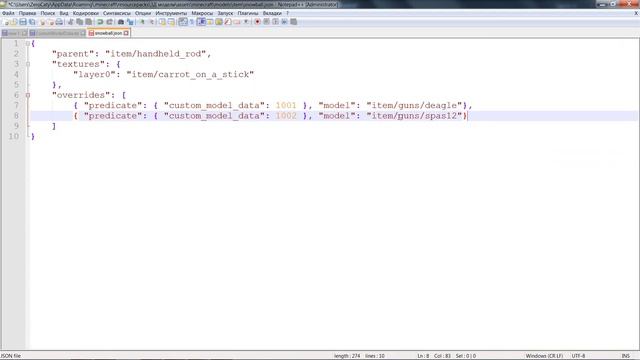This screenshot has width=640, height=360.
Task: Click the Print toolbar icon
Action: (59, 22)
